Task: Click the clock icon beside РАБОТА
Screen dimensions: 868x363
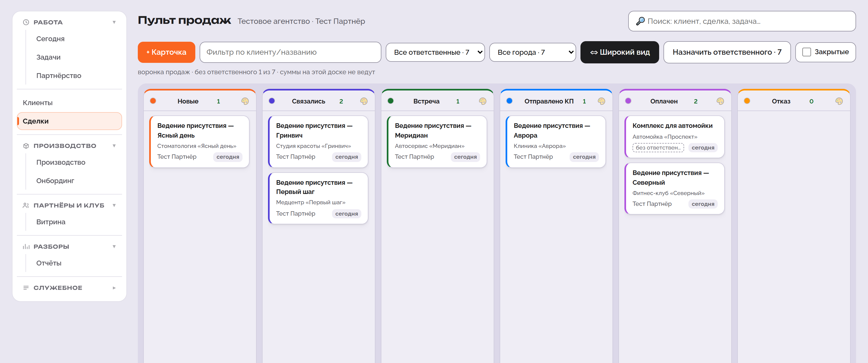Action: click(26, 22)
